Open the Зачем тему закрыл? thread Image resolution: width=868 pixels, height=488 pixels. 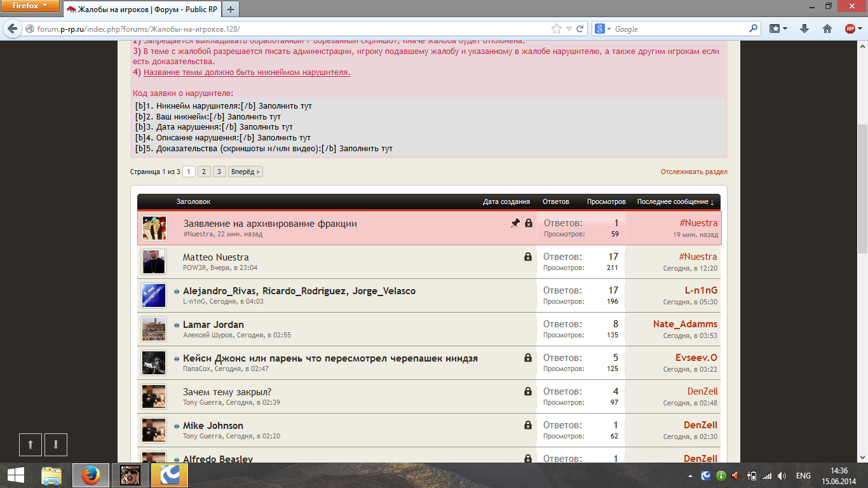point(227,391)
